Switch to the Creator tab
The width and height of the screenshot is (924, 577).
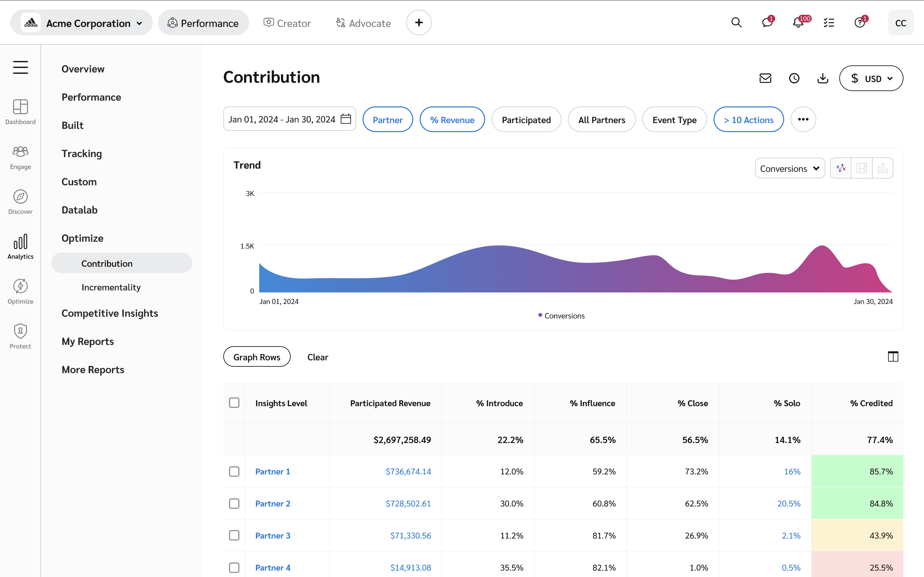click(x=287, y=23)
